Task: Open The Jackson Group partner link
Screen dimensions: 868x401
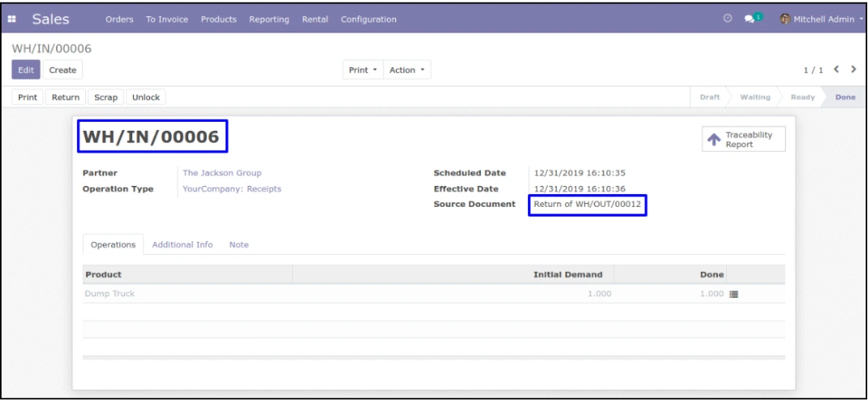Action: tap(221, 173)
